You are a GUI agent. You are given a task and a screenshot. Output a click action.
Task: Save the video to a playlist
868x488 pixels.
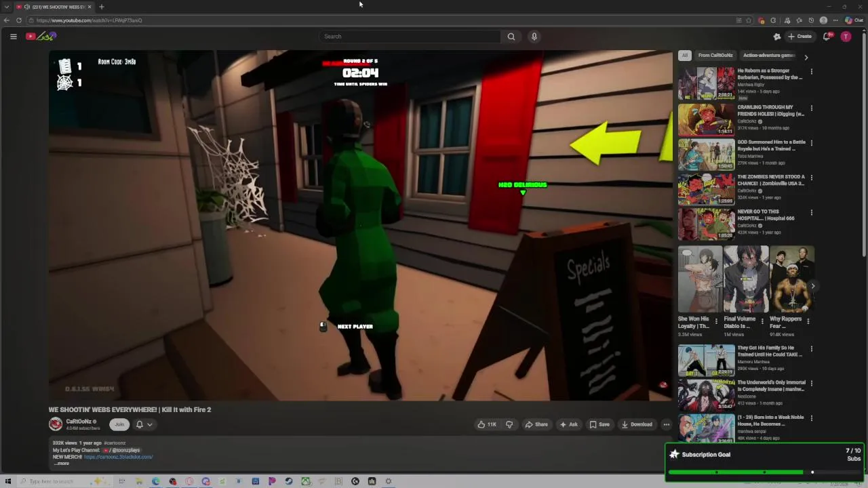click(599, 424)
